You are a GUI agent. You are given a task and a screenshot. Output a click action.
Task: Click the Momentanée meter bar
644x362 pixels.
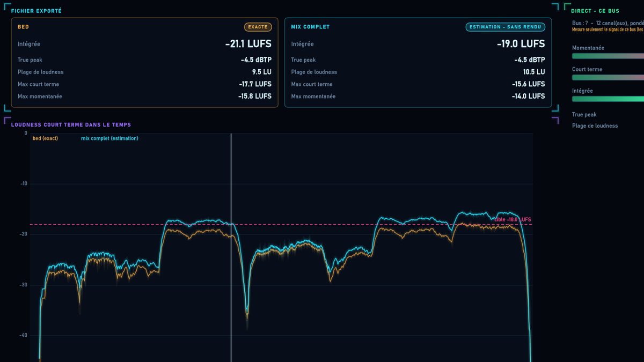coord(608,56)
